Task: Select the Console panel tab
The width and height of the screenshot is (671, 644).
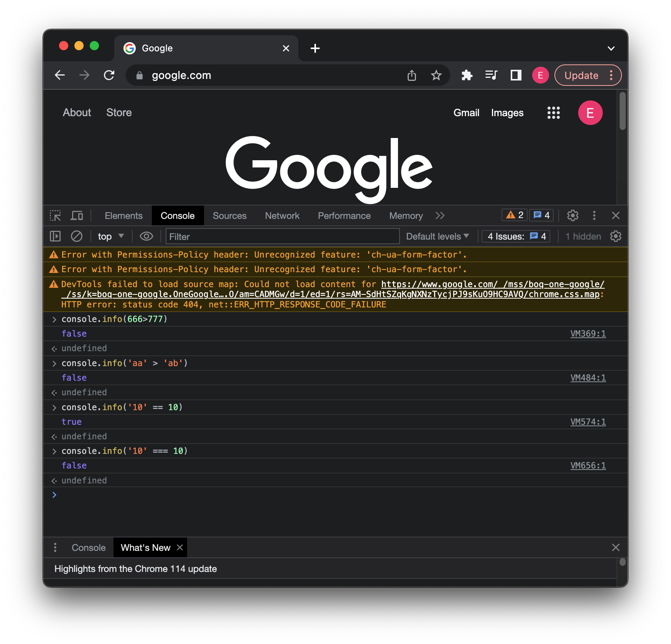Action: 178,216
